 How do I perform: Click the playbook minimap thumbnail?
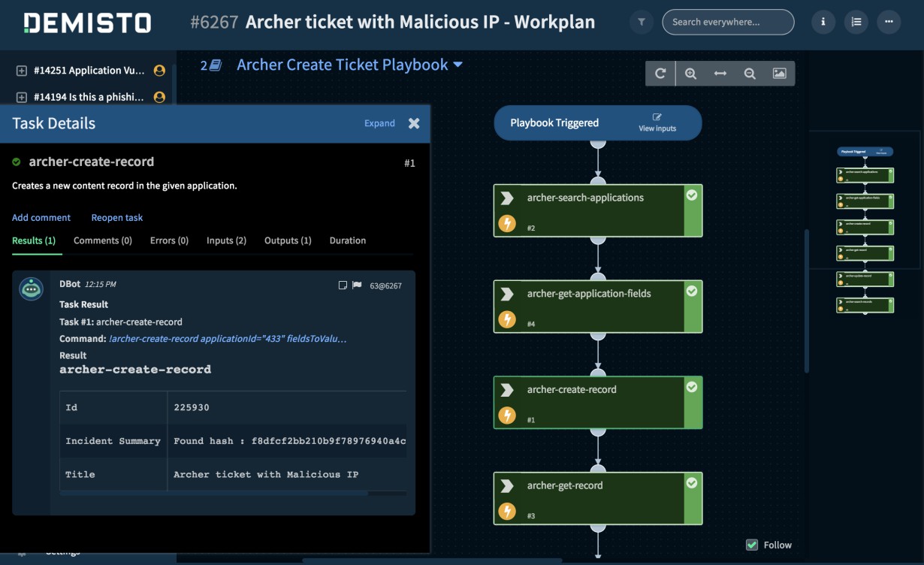click(x=865, y=229)
